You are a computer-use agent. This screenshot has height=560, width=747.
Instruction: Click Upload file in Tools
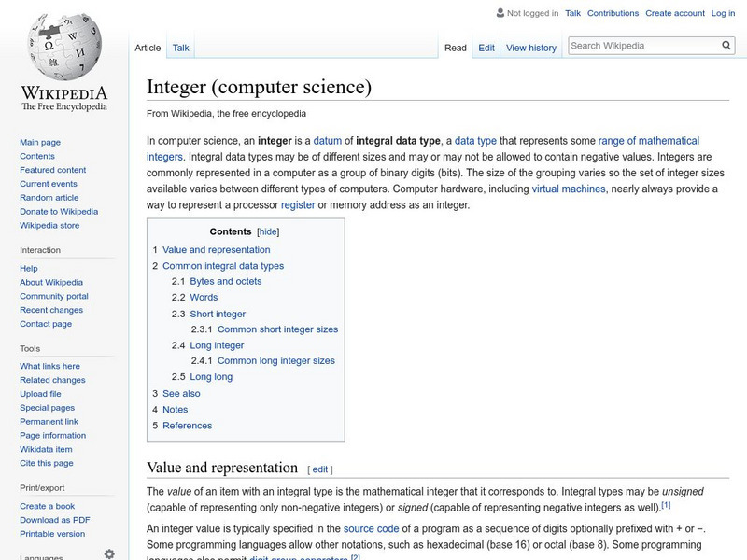40,393
